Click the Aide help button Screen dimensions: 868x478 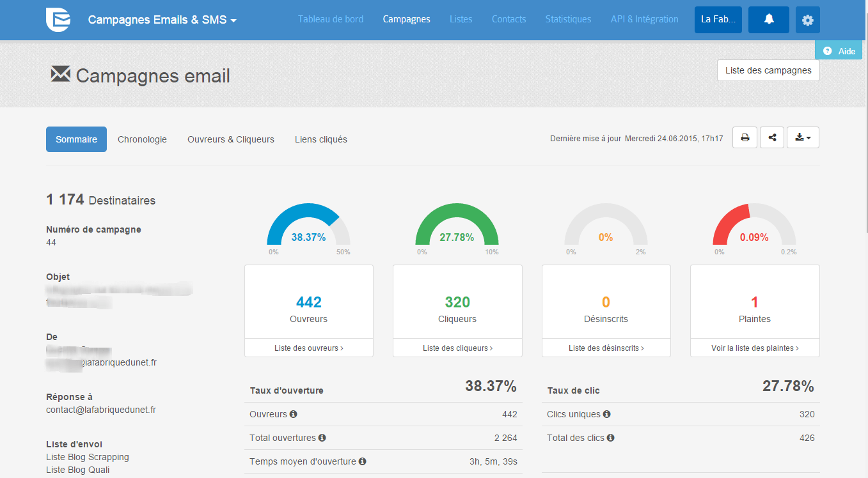coord(839,51)
